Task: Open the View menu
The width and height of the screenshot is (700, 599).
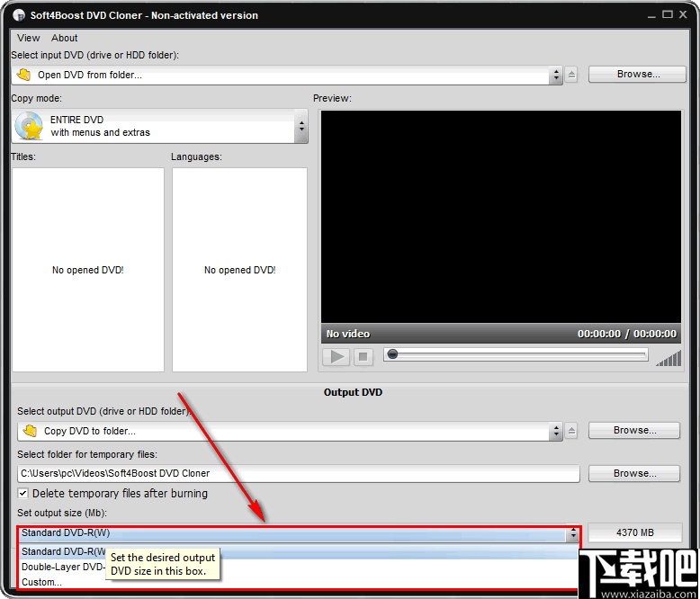Action: (28, 38)
